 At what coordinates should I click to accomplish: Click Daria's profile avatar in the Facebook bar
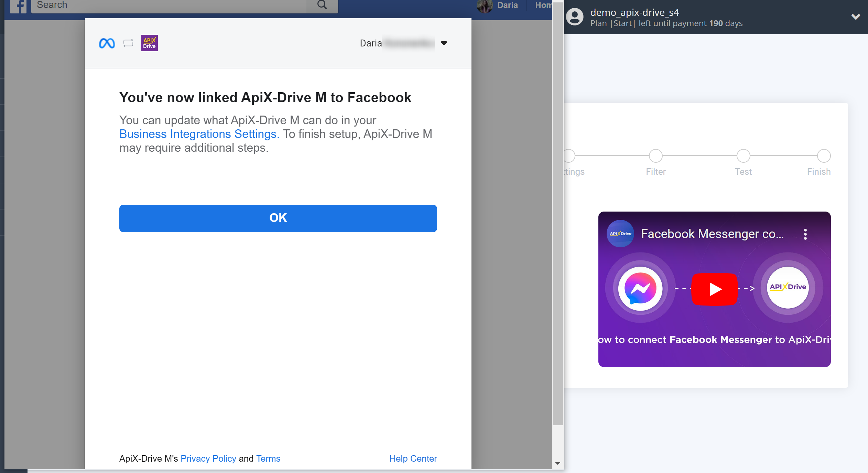click(x=485, y=6)
